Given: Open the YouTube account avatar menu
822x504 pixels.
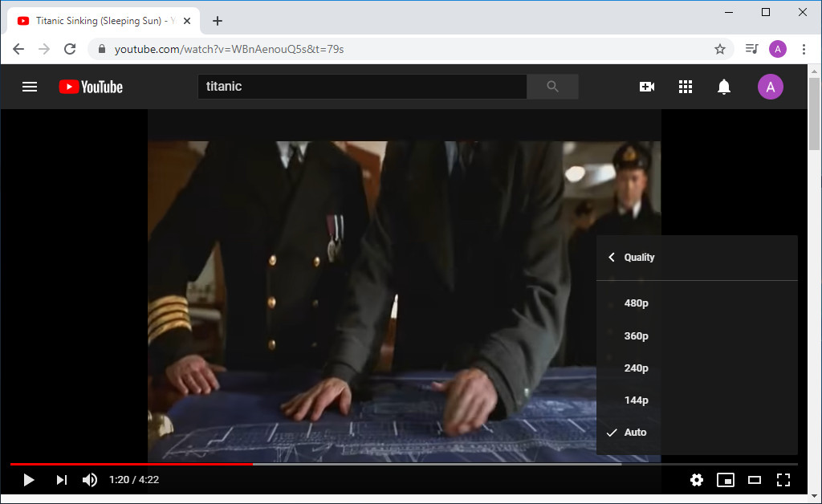Looking at the screenshot, I should click(770, 87).
